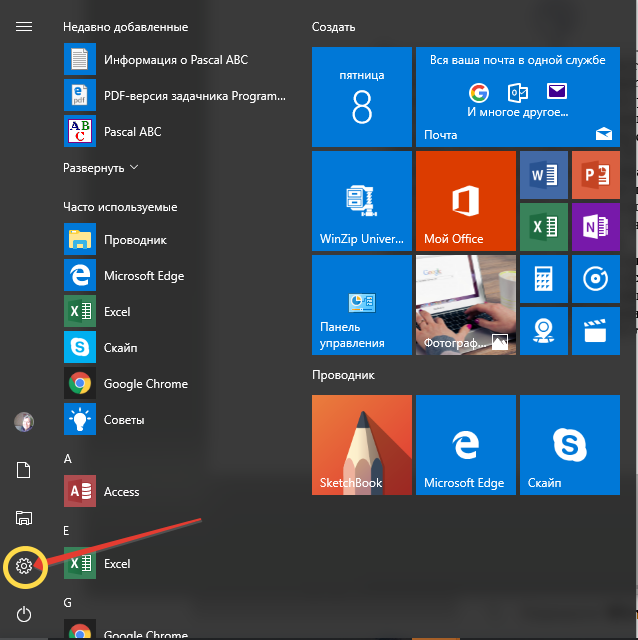Open the Word tile
This screenshot has height=640, width=638.
544,175
